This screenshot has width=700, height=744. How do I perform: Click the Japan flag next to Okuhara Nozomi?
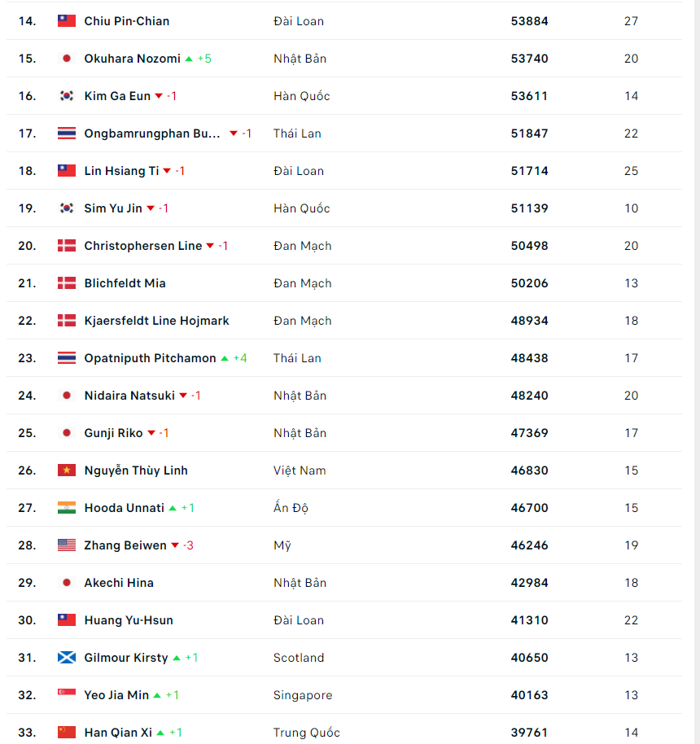67,59
